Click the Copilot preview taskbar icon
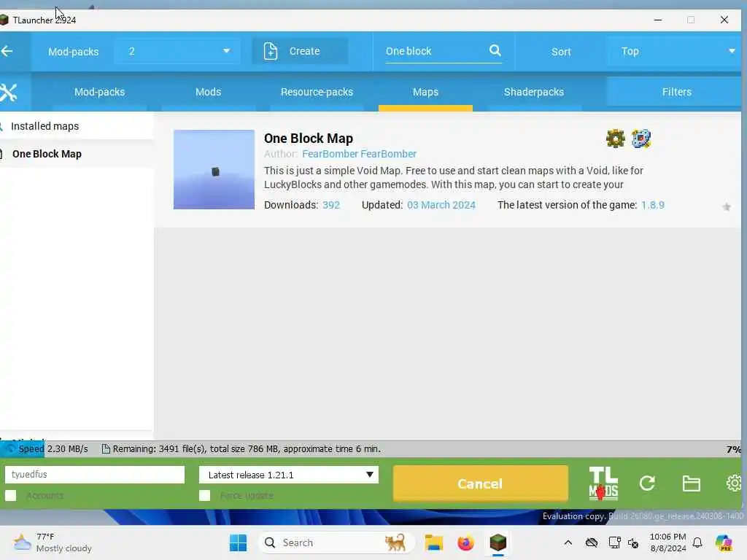 point(724,542)
